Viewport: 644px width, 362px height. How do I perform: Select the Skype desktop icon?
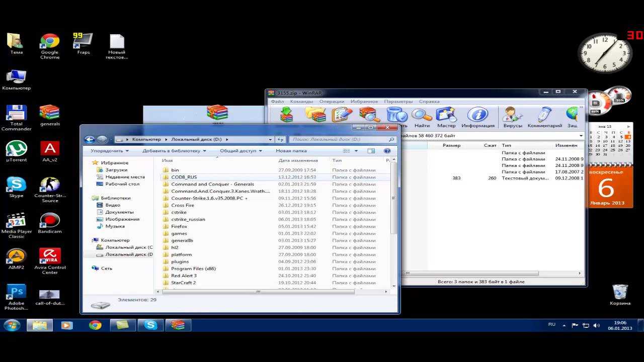pos(17,188)
